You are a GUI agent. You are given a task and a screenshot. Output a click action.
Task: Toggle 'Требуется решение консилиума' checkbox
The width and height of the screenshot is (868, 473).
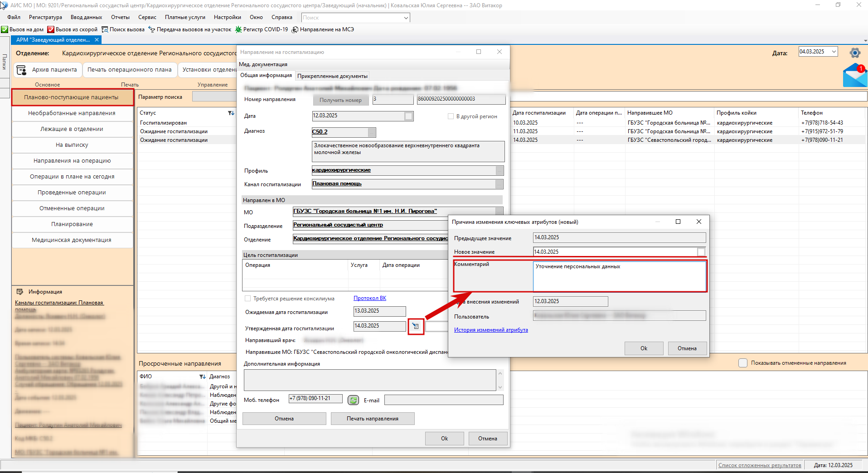click(x=247, y=299)
